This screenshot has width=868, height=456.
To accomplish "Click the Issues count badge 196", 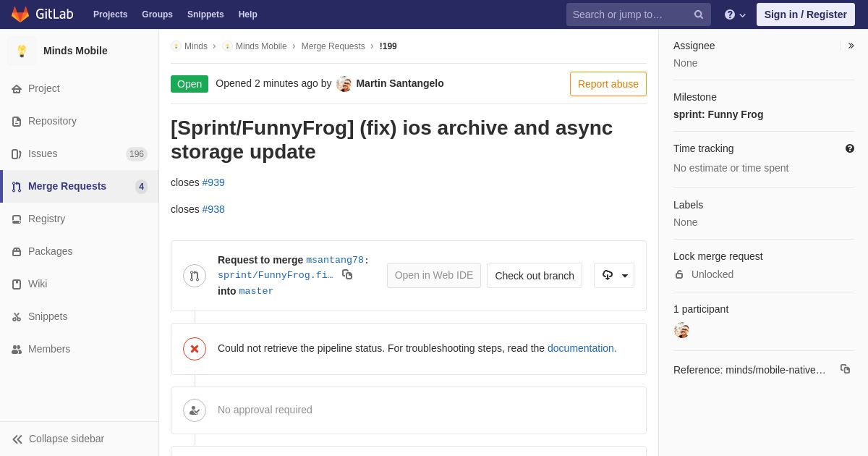I will (137, 154).
